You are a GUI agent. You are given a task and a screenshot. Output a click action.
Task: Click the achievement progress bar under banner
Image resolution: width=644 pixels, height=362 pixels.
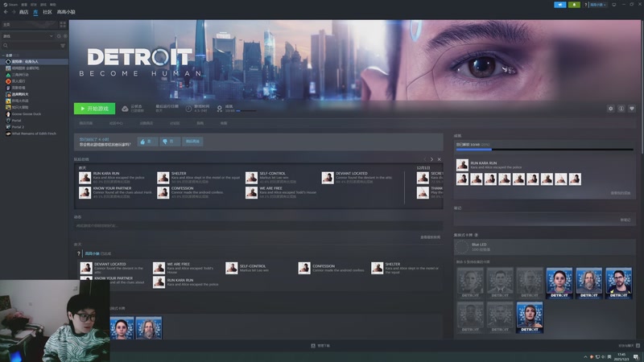(246, 111)
